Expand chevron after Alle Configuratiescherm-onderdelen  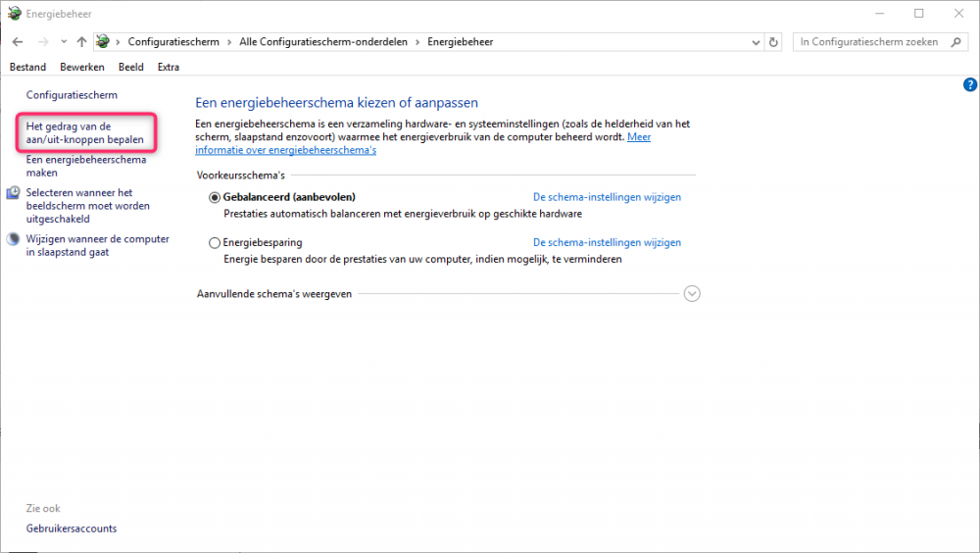point(417,42)
